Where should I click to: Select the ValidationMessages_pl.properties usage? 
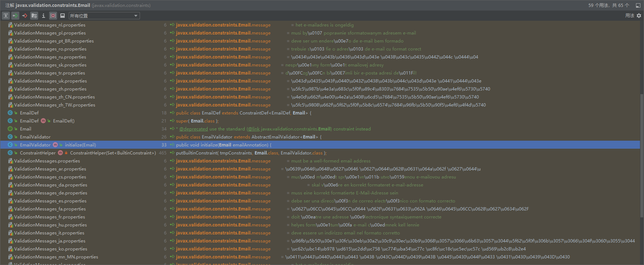[x=50, y=33]
